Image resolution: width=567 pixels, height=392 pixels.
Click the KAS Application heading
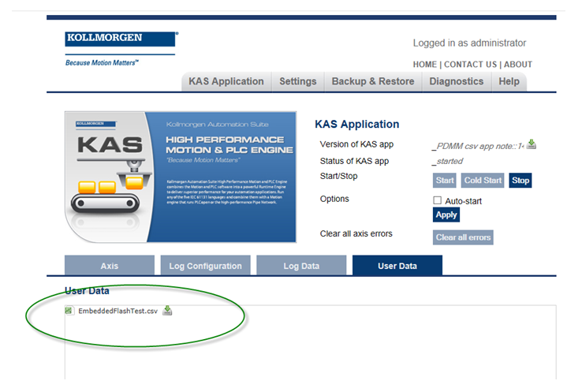pyautogui.click(x=357, y=124)
